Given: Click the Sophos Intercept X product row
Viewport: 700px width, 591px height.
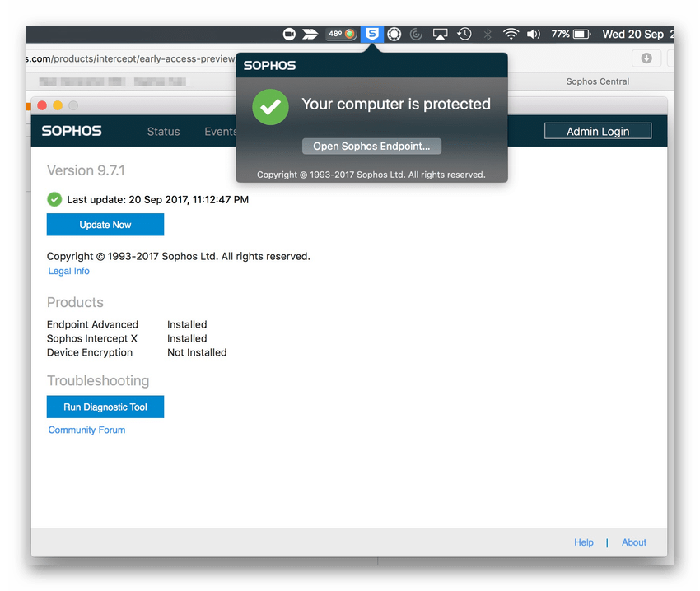Looking at the screenshot, I should (127, 338).
